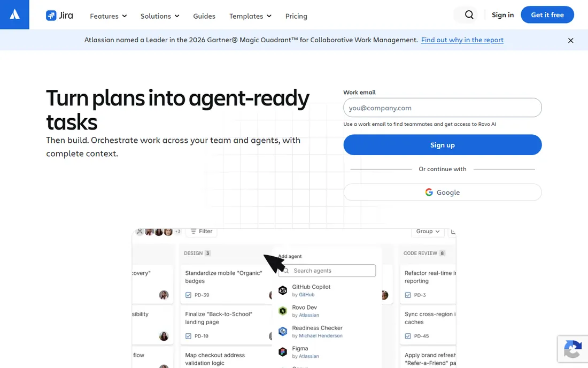Click the PD-10 issue key
Image resolution: width=588 pixels, height=368 pixels.
[x=202, y=336]
